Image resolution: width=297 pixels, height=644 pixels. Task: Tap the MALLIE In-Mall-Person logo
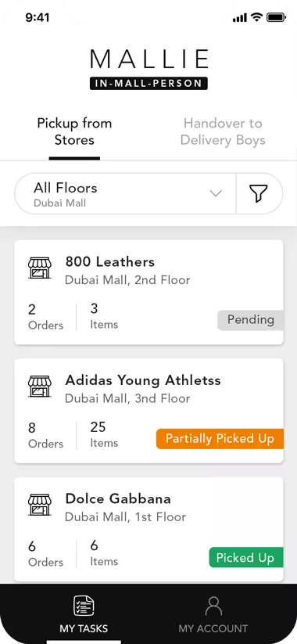click(148, 69)
